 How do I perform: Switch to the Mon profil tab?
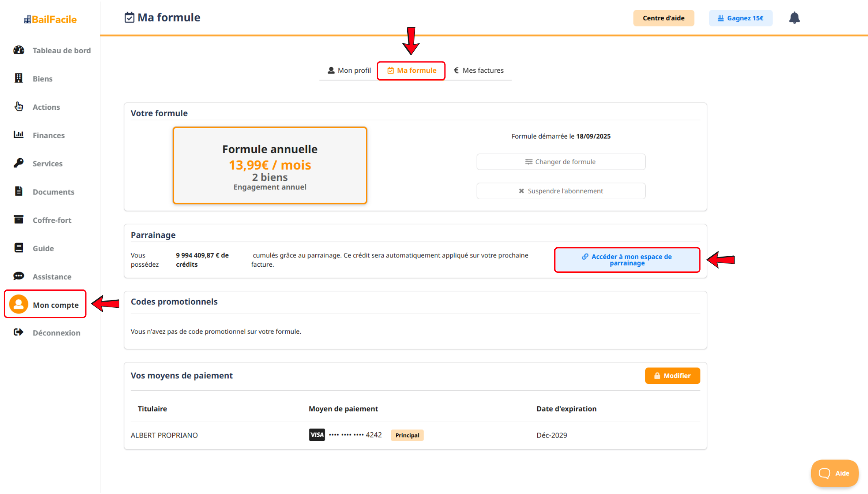(349, 70)
